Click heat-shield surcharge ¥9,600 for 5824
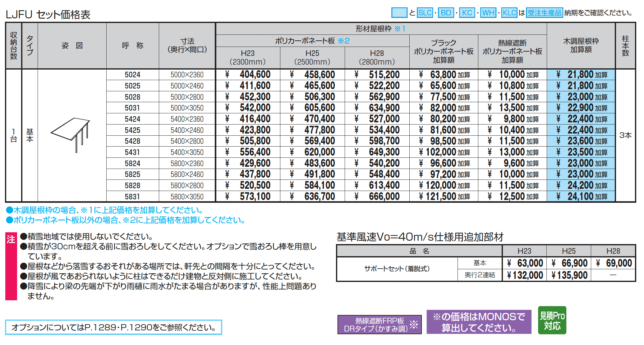Screen dimensions: 644x345 click(x=513, y=163)
